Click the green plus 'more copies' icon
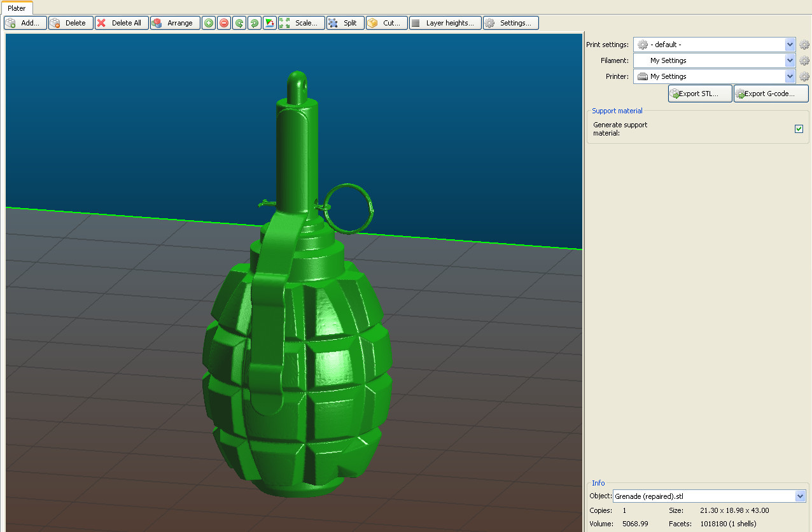 coord(209,23)
